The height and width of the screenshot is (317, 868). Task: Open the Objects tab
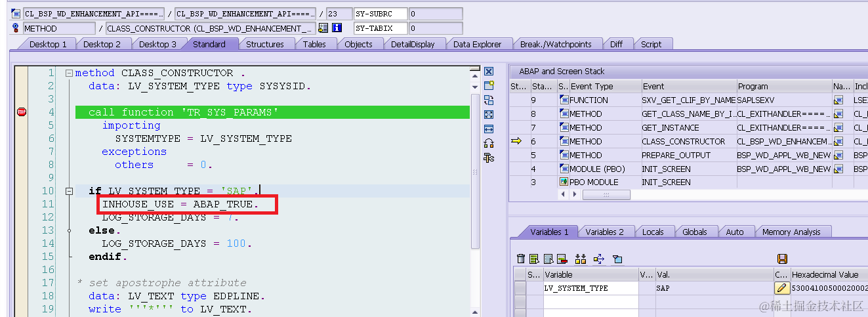(359, 44)
